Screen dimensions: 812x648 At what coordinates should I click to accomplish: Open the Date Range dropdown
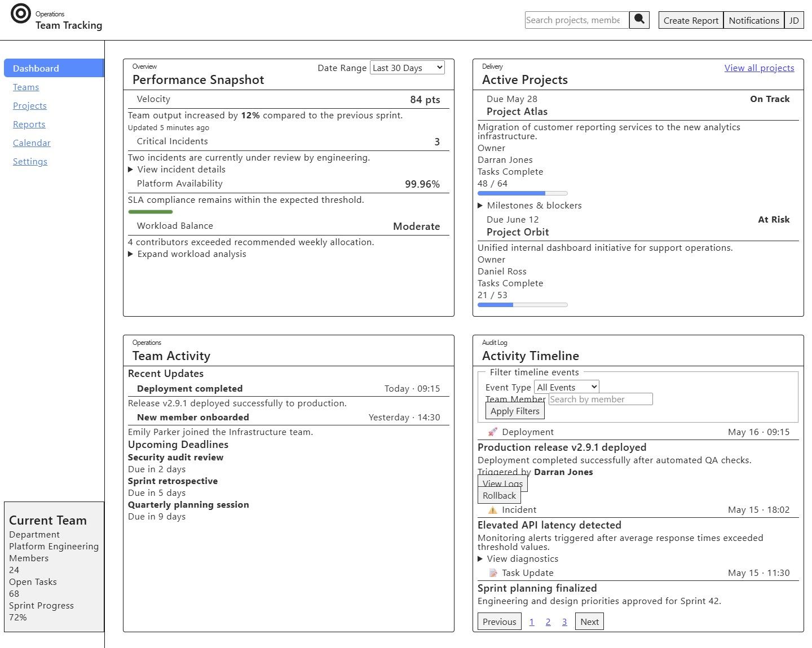coord(407,68)
